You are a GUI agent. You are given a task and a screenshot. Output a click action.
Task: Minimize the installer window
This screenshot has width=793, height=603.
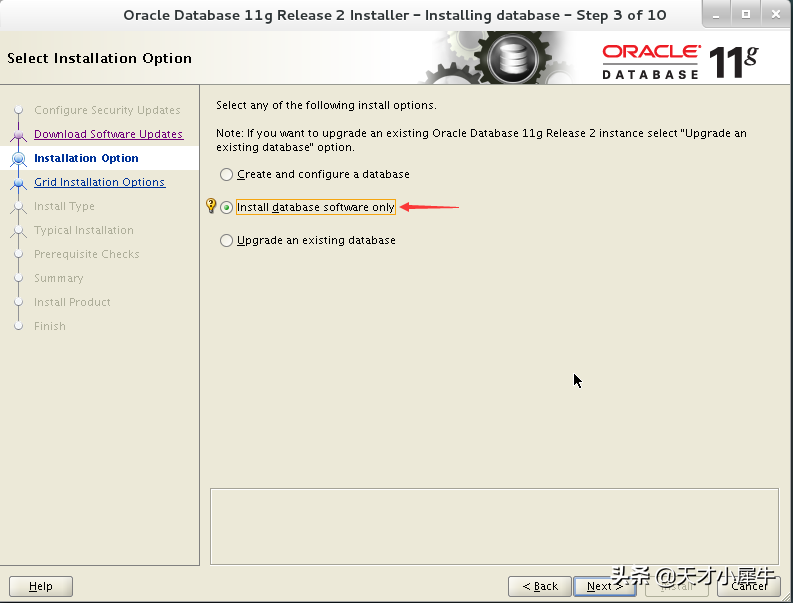tap(716, 15)
